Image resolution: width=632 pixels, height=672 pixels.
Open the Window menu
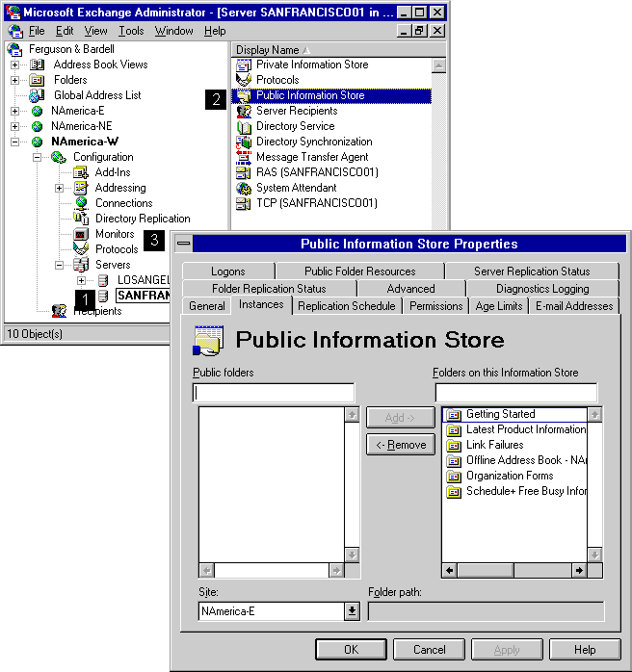click(173, 31)
